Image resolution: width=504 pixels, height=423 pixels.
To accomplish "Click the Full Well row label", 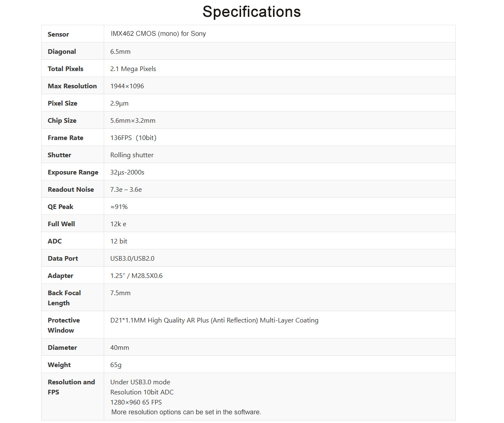I will tap(61, 224).
